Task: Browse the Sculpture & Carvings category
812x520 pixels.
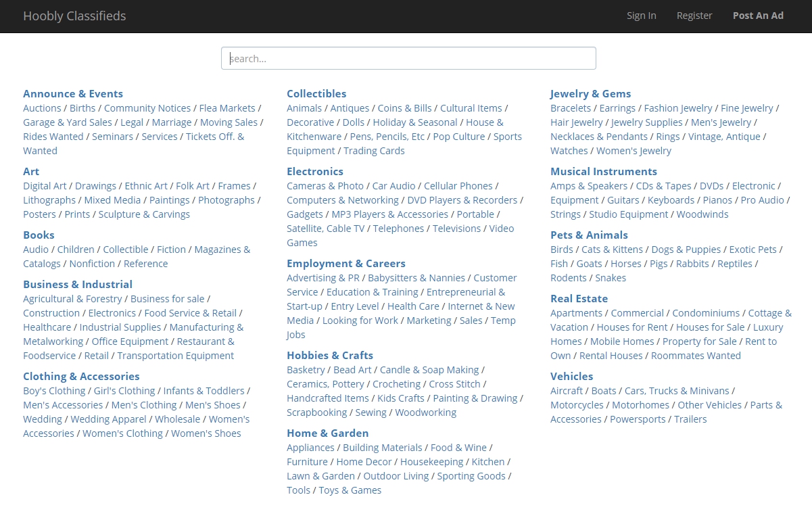Action: pos(144,214)
